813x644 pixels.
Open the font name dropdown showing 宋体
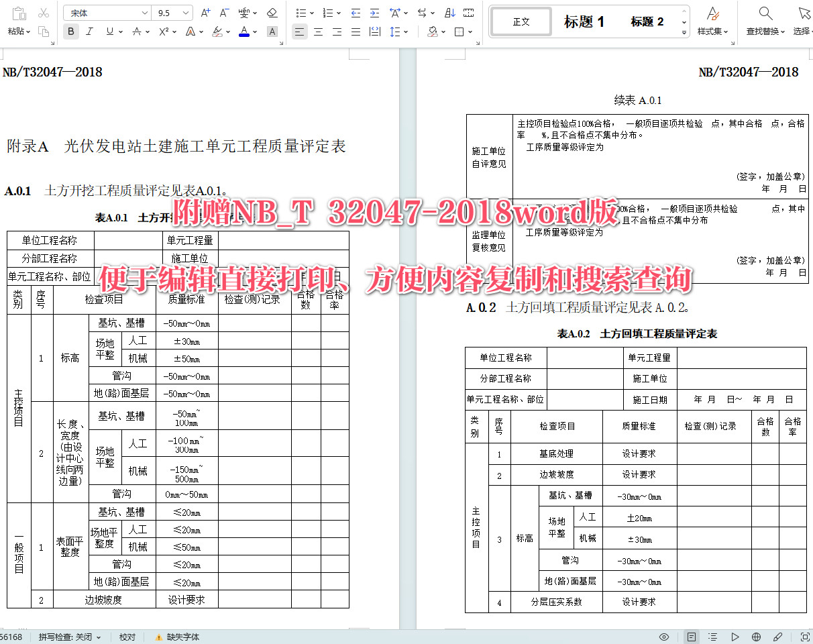tap(106, 12)
